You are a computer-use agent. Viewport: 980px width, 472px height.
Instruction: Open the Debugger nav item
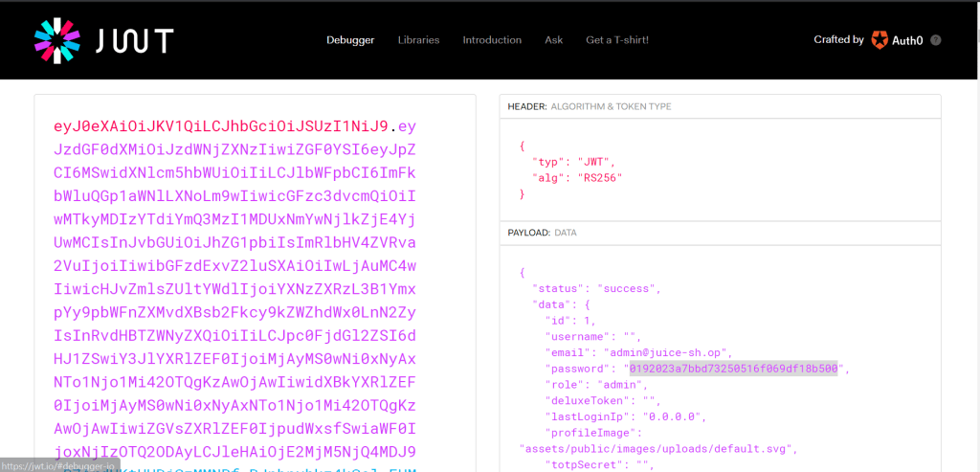350,40
